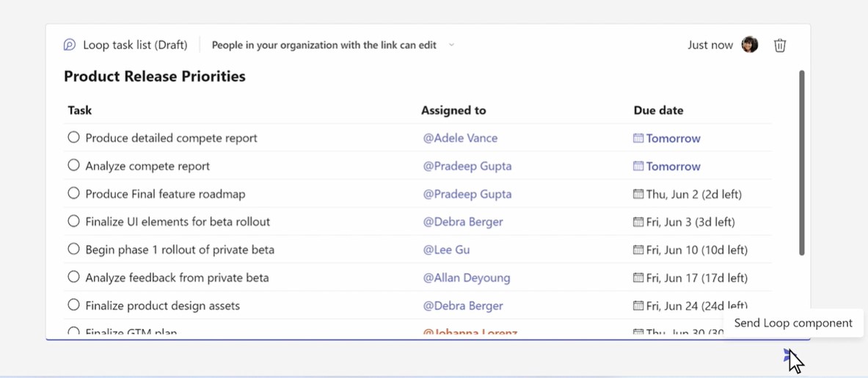Check off 'Analyze compete report' task
Image resolution: width=868 pixels, height=378 pixels.
[73, 165]
